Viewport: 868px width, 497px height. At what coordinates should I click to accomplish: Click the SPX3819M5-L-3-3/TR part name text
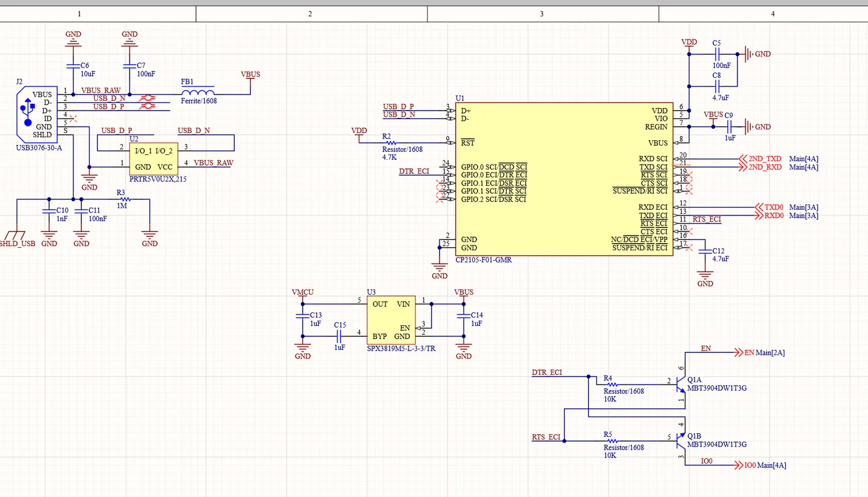[x=401, y=349]
